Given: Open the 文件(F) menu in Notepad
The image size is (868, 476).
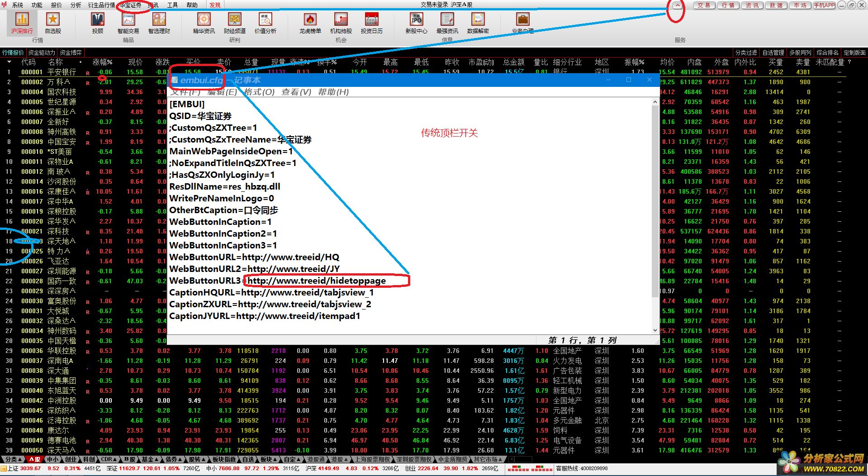Looking at the screenshot, I should click(185, 92).
